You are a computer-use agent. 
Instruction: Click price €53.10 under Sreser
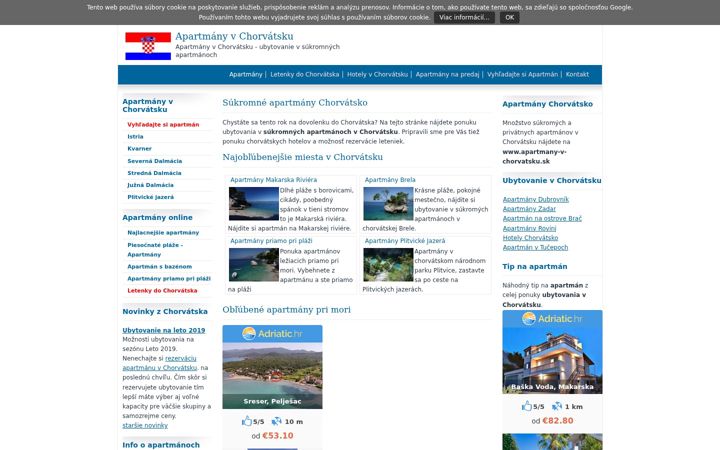coord(277,436)
